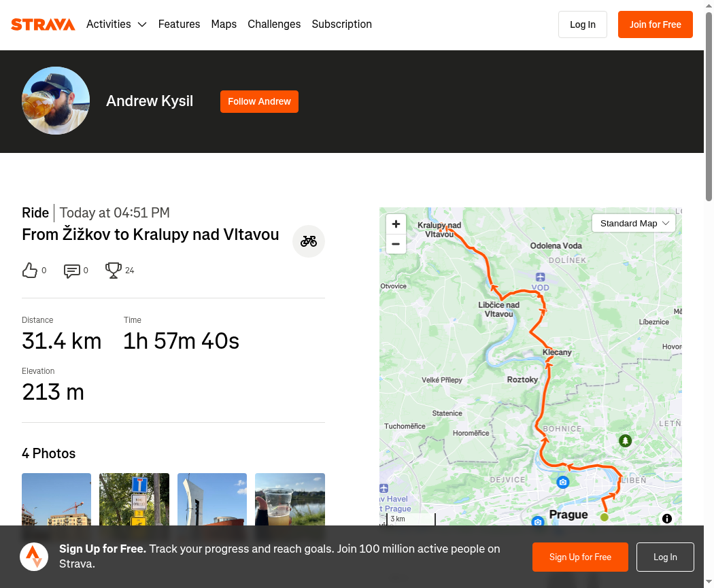Screen dimensions: 714x588
Task: Open the beer cup photo thumbnail
Action: tap(290, 500)
